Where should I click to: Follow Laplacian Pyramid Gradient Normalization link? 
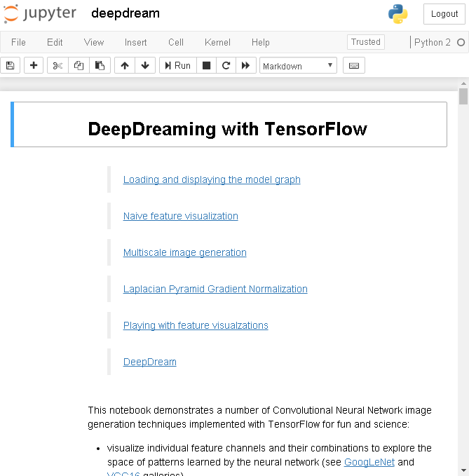[x=215, y=289]
